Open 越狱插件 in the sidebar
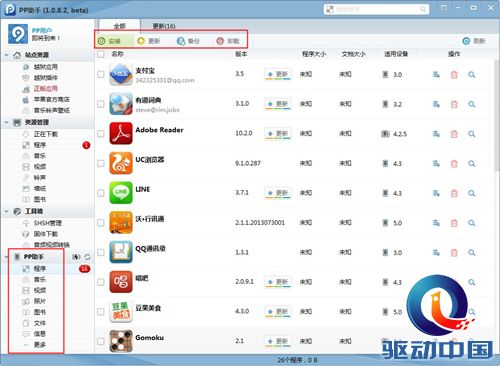 pos(45,78)
